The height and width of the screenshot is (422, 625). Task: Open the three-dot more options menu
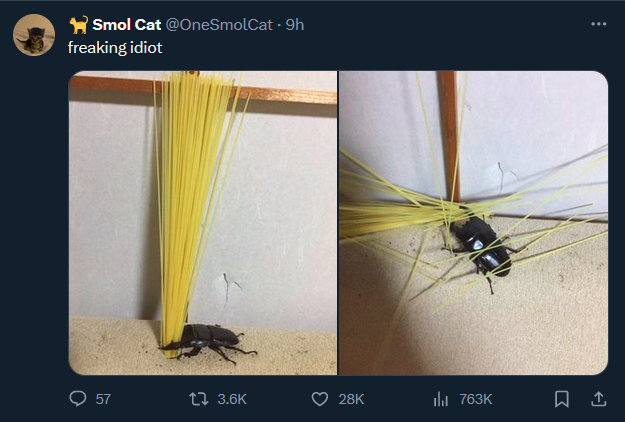[599, 23]
